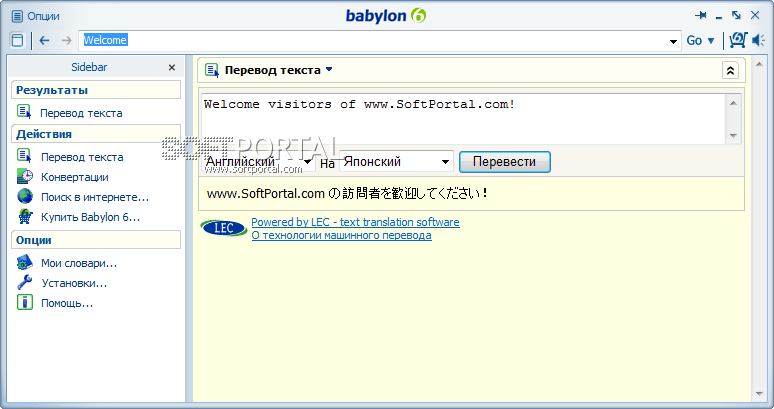Open Купить Babylon 6...

pos(90,217)
